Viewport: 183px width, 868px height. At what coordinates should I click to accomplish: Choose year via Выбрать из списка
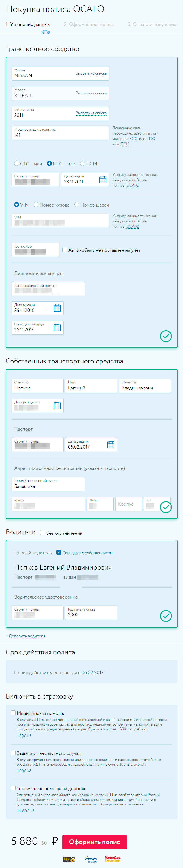click(x=91, y=113)
